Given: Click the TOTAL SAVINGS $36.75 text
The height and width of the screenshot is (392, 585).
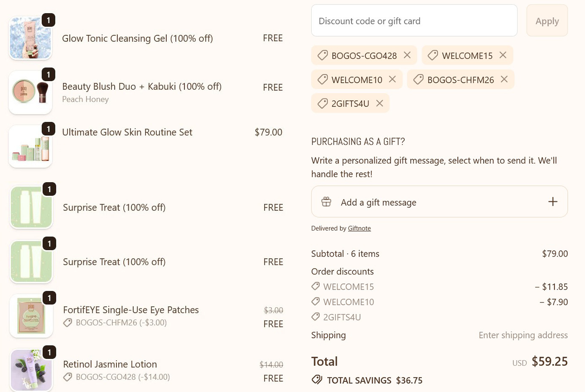Looking at the screenshot, I should coord(375,380).
